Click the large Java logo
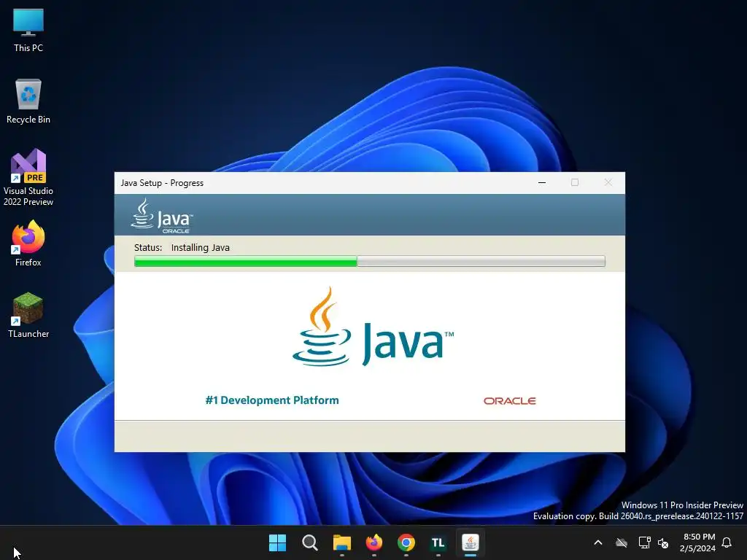747x560 pixels. pyautogui.click(x=373, y=327)
